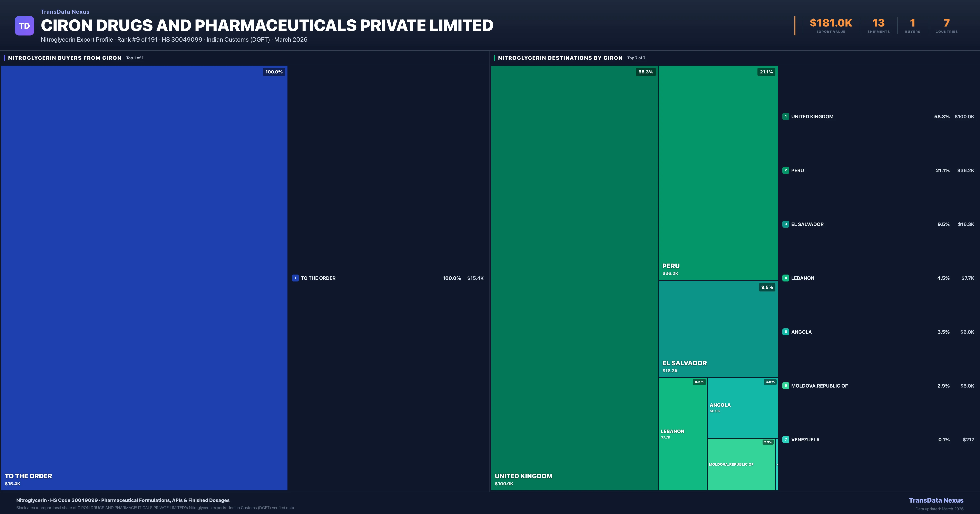The height and width of the screenshot is (514, 980).
Task: Click rank badge 6 beside Moldova
Action: pos(786,385)
